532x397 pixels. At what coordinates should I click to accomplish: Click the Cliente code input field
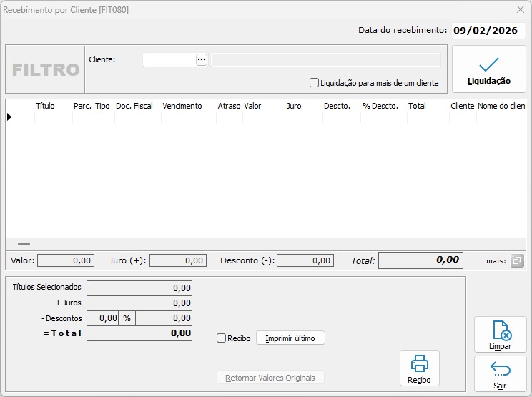click(x=169, y=59)
